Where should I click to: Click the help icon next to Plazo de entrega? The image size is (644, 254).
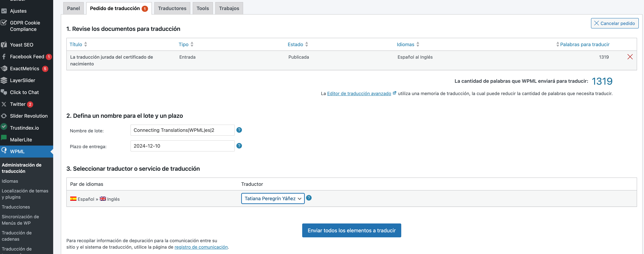coord(239,146)
